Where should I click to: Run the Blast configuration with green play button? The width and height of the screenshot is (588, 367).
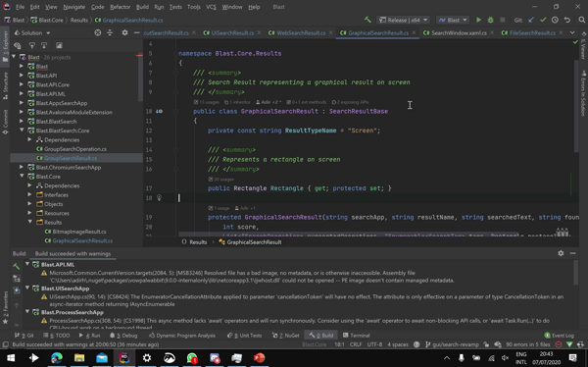click(x=478, y=20)
